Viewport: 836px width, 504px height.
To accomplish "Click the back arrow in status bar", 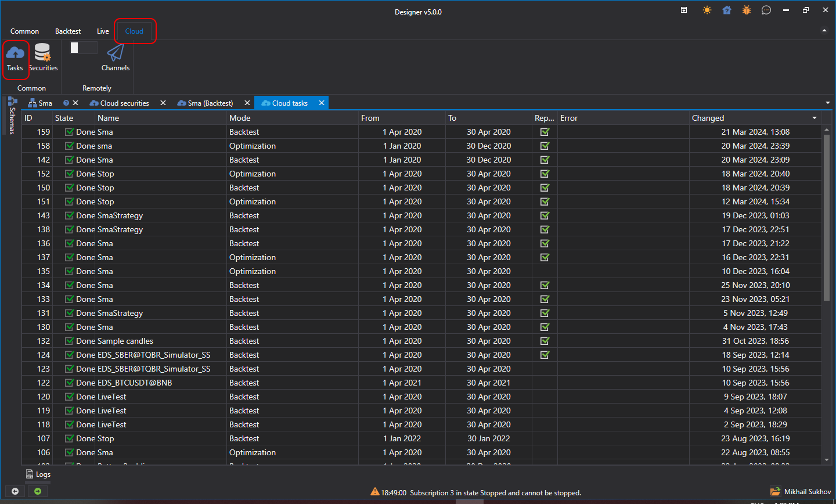I will click(x=15, y=491).
